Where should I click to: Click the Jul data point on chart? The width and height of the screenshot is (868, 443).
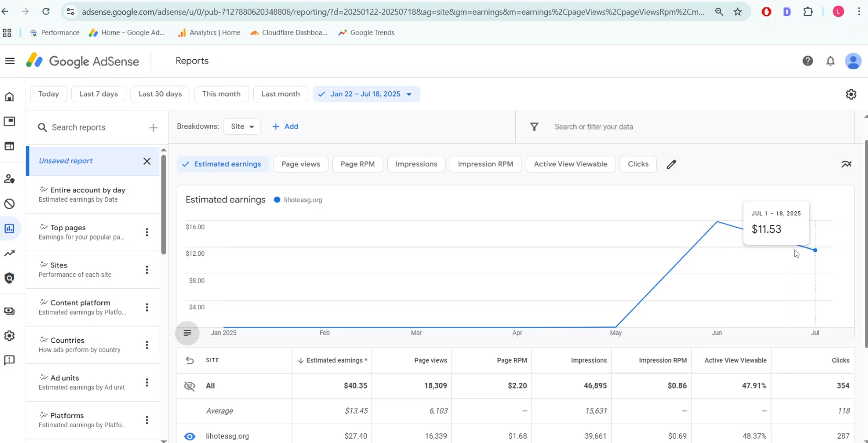pyautogui.click(x=815, y=250)
